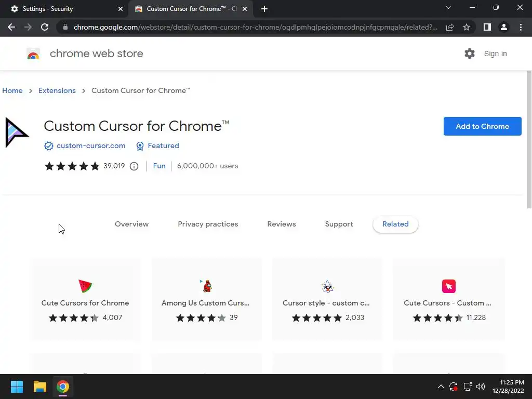Click the address bar URL field
This screenshot has height=399, width=532.
(x=255, y=27)
